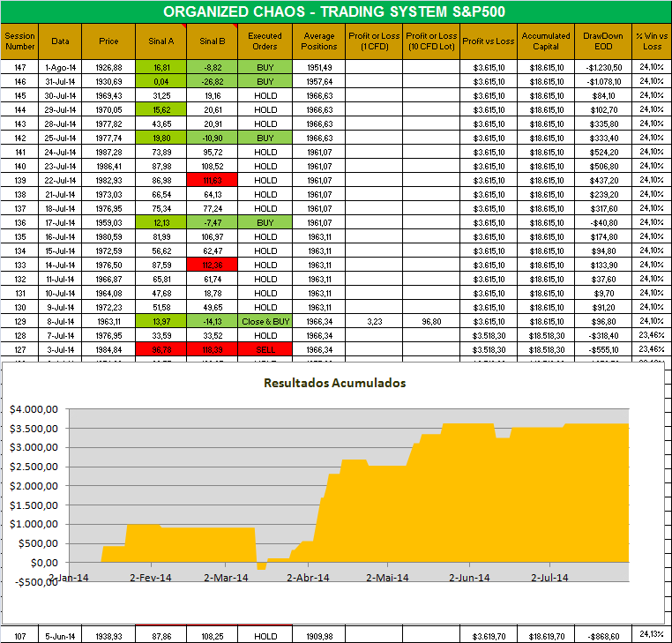Select price cell 1926,88
The width and height of the screenshot is (672, 643).
108,67
